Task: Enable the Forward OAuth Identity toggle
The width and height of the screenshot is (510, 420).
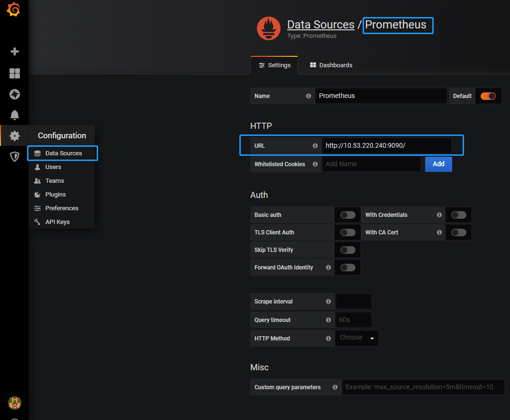Action: point(348,268)
